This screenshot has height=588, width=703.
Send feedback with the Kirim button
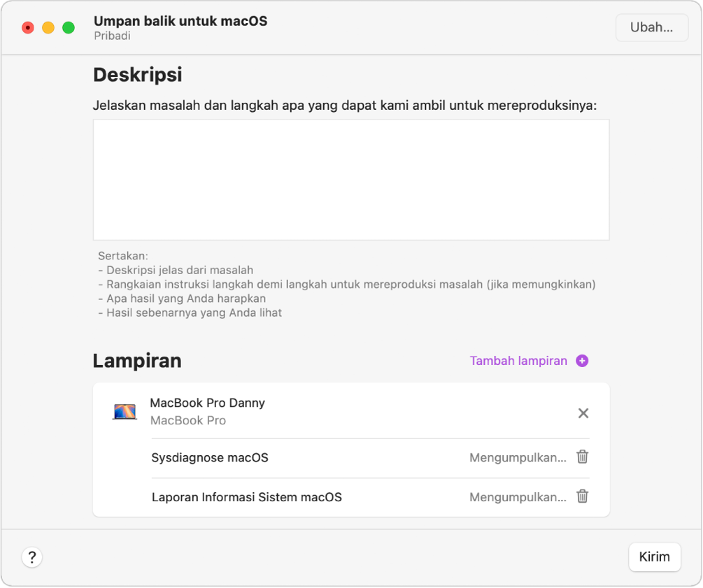pos(654,557)
